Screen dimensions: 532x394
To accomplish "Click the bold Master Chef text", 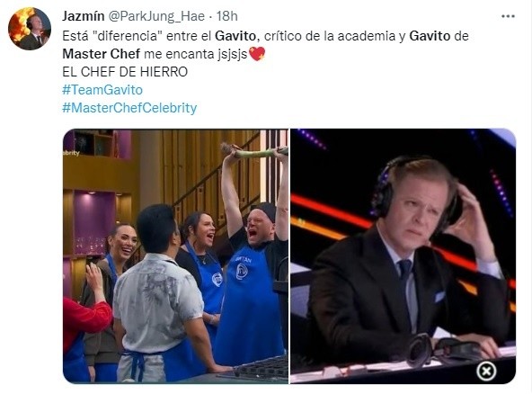I will (x=102, y=54).
